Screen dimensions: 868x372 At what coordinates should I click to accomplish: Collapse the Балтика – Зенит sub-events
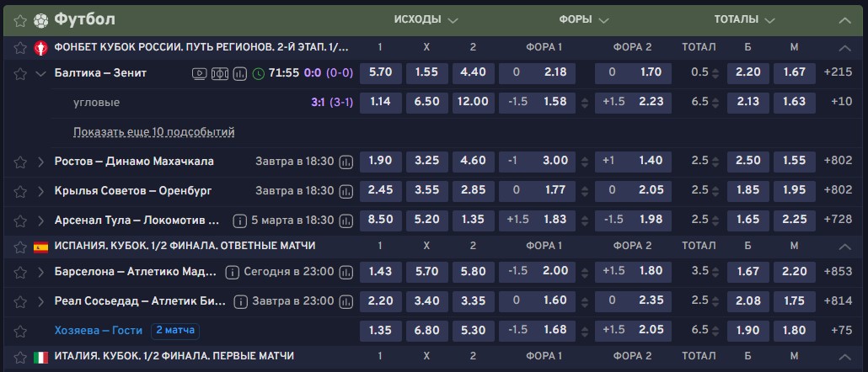click(40, 73)
